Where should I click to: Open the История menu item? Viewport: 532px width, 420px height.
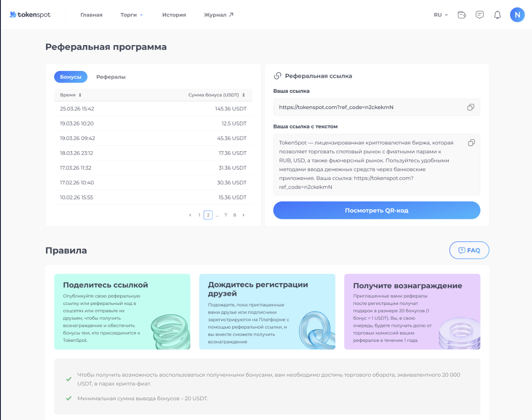click(x=174, y=15)
